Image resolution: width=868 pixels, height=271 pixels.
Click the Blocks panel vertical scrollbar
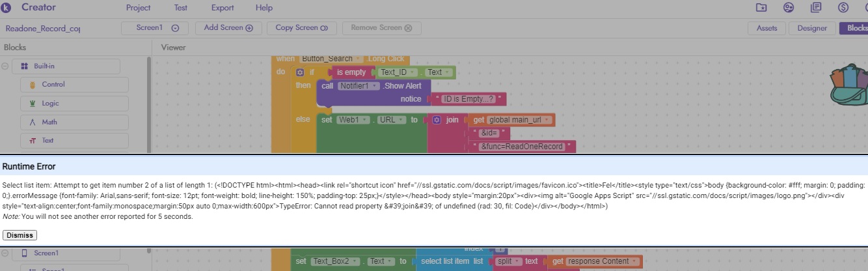tap(149, 104)
